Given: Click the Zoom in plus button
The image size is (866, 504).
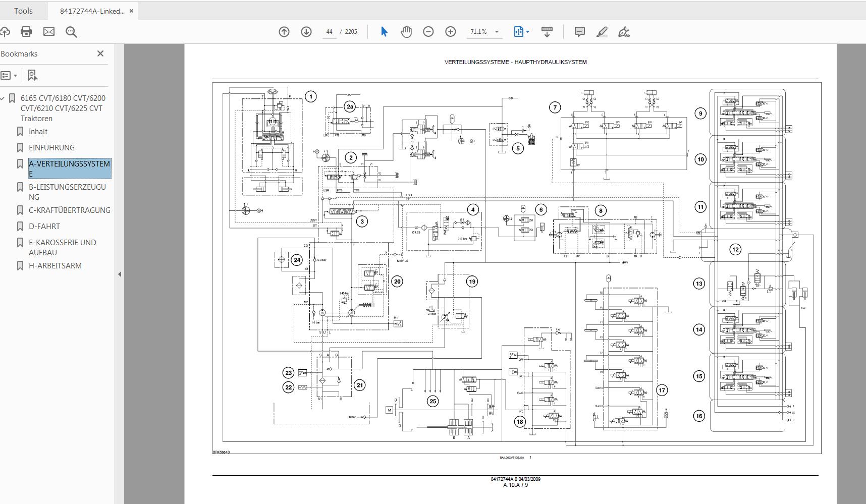Looking at the screenshot, I should point(451,32).
